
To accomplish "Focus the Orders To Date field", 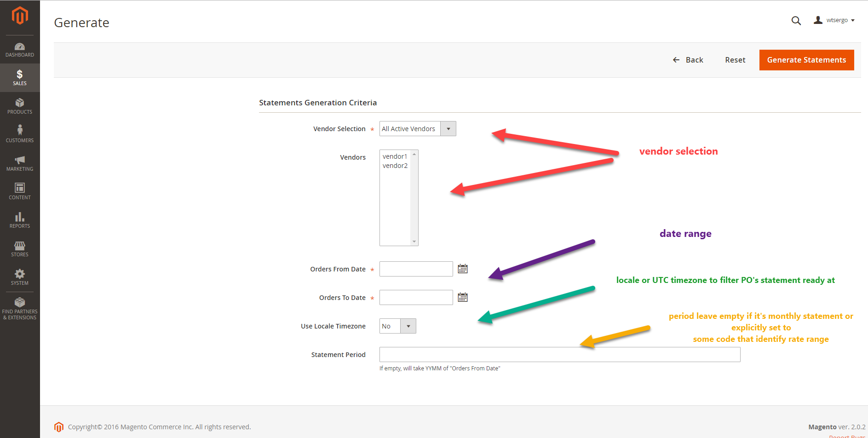I will 416,298.
